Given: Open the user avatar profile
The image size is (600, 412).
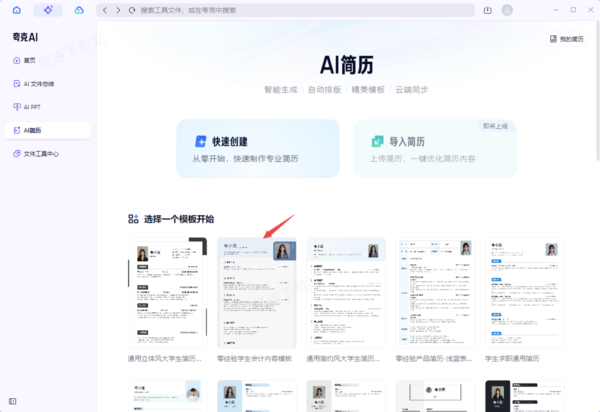Looking at the screenshot, I should (507, 10).
